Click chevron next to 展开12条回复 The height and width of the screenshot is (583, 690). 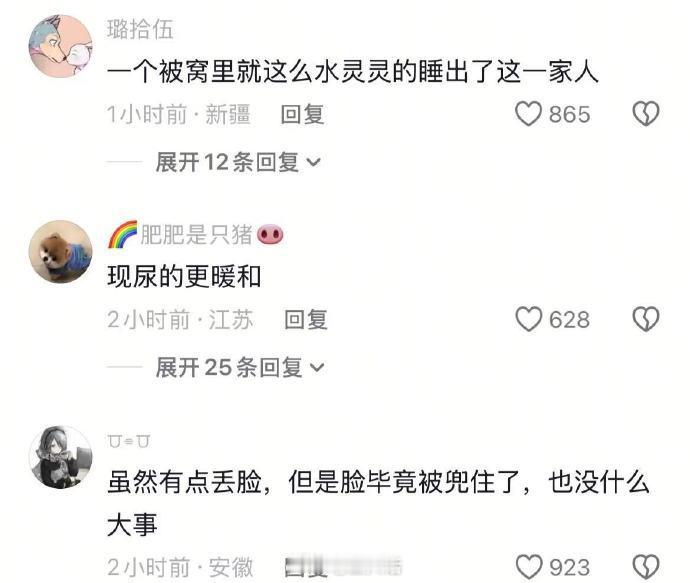click(313, 163)
